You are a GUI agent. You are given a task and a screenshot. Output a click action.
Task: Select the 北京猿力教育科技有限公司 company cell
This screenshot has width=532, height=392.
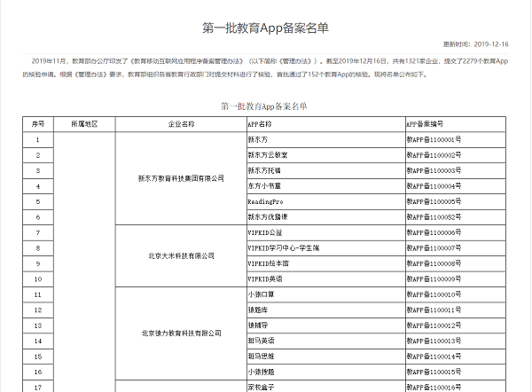click(x=181, y=333)
